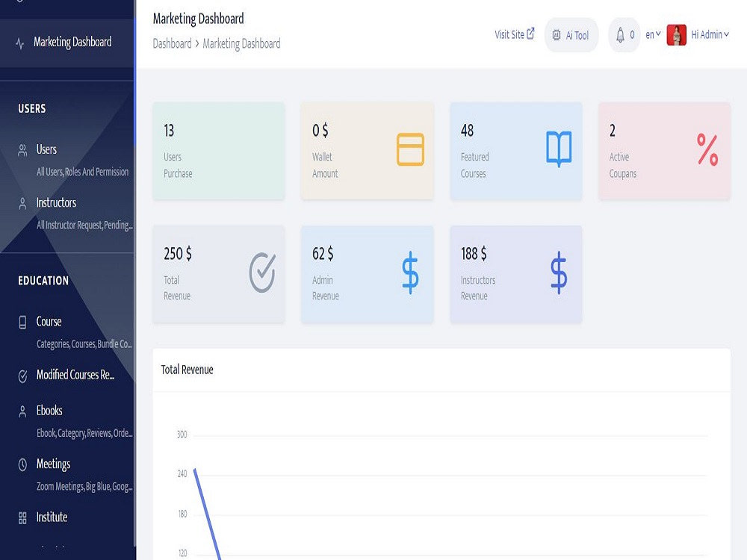
Task: Click the Instructors Revenue dollar icon
Action: pyautogui.click(x=559, y=273)
